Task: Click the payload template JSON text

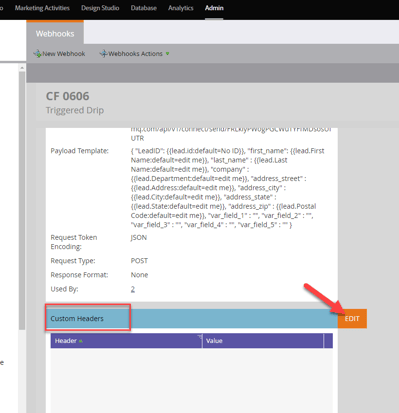Action: coord(227,188)
